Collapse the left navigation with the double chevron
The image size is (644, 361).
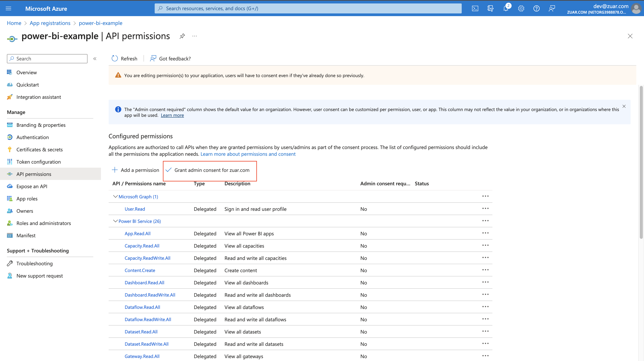coord(95,59)
